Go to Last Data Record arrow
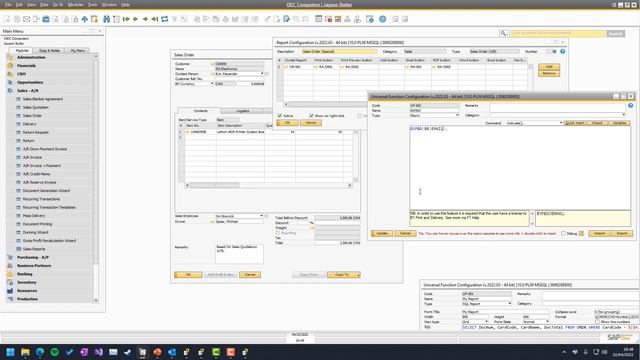The height and width of the screenshot is (360, 640). click(x=155, y=19)
